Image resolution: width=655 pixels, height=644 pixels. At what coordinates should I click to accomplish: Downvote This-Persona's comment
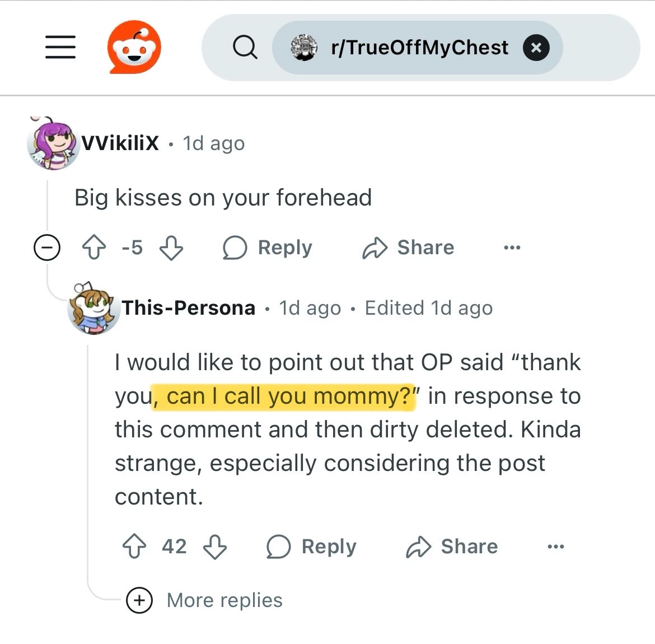pyautogui.click(x=215, y=547)
